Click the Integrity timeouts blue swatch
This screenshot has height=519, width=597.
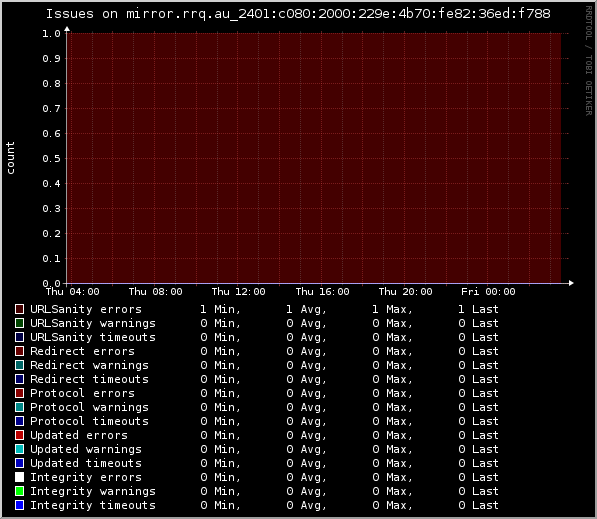point(19,505)
